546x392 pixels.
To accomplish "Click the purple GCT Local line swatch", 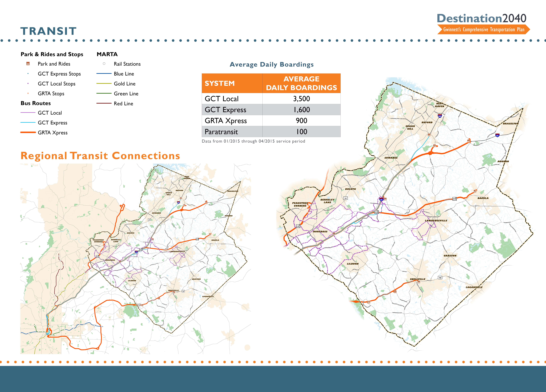I will tap(28, 112).
